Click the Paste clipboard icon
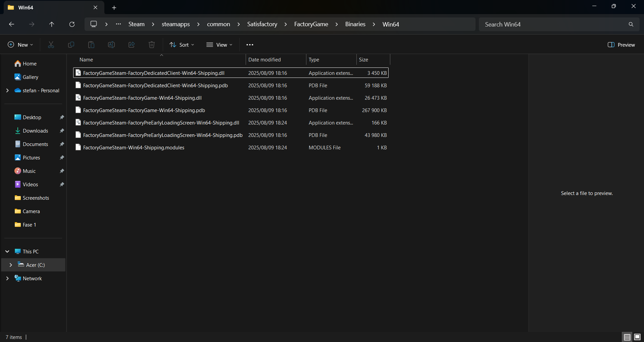 tap(91, 45)
